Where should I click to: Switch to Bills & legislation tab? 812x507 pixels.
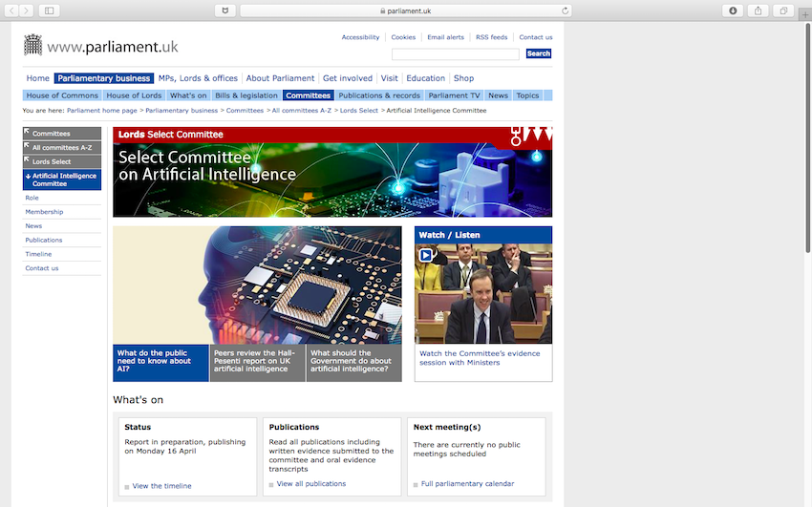(x=246, y=95)
